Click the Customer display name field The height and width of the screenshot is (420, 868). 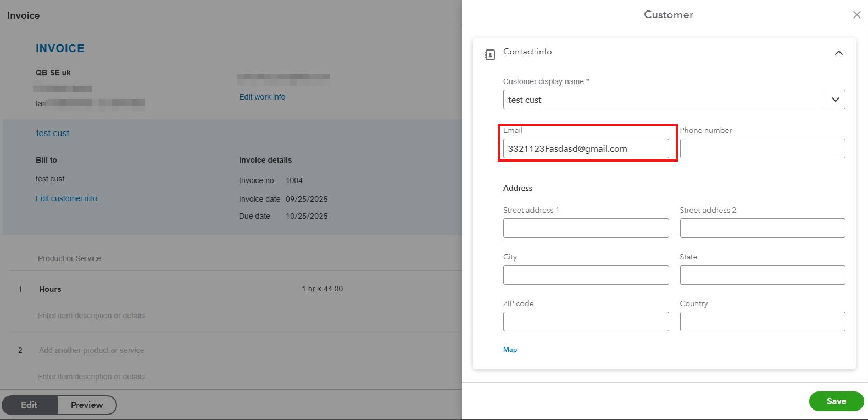pos(664,100)
